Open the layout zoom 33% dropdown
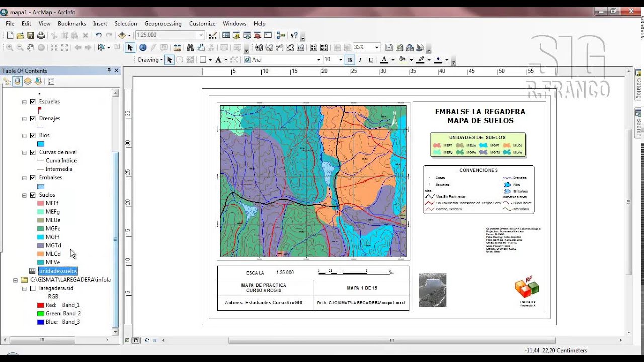644x362 pixels. [x=376, y=47]
